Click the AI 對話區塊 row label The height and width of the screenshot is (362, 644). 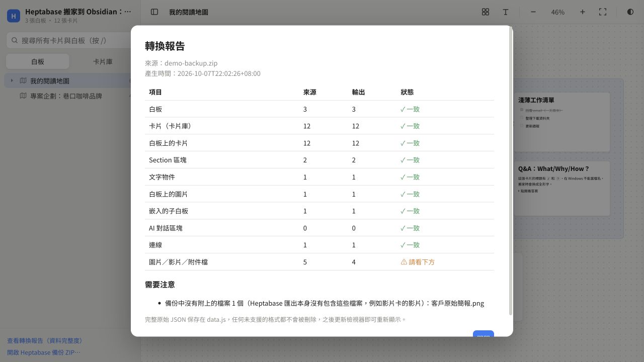point(166,228)
